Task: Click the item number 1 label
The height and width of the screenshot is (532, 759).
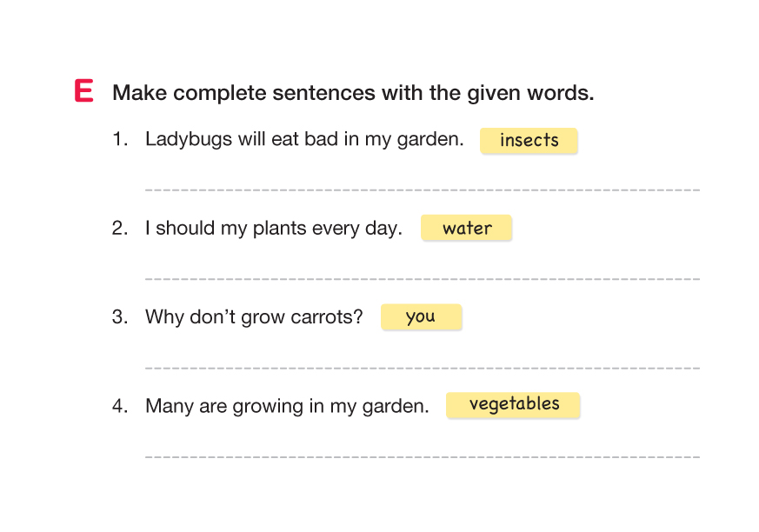Action: click(x=120, y=139)
